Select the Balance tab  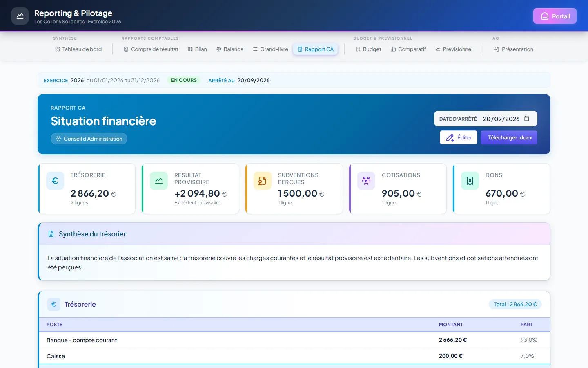230,49
